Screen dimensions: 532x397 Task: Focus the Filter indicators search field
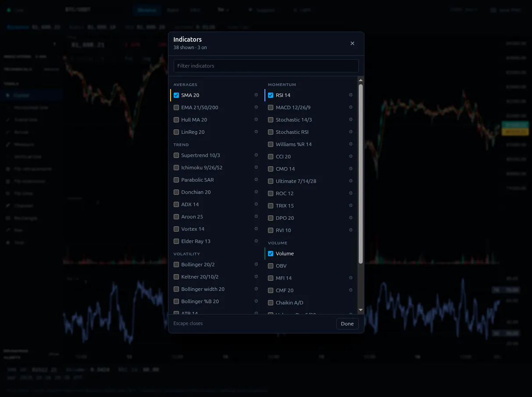[x=266, y=66]
